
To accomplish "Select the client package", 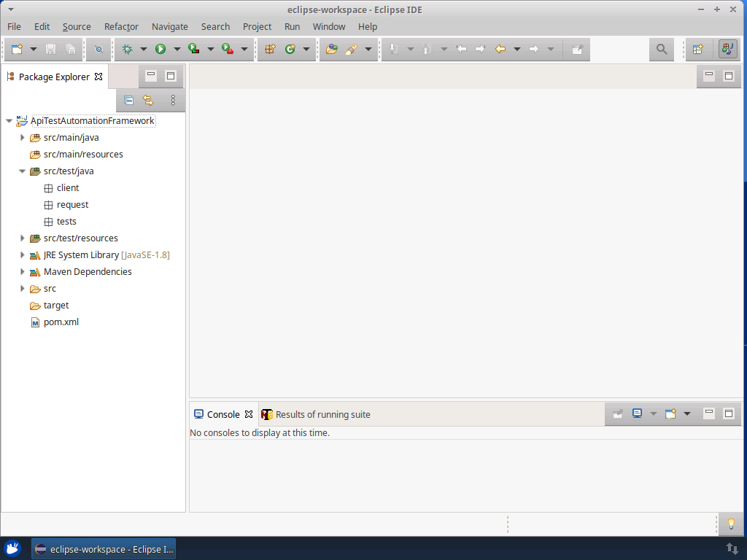I will coord(68,187).
